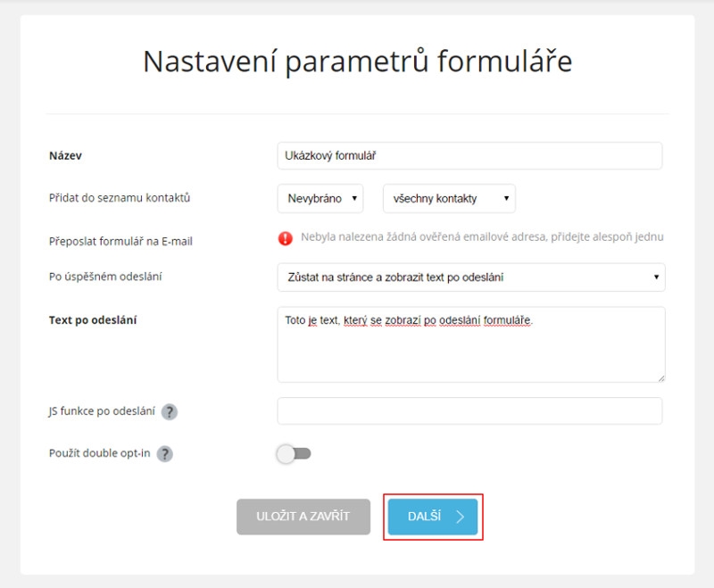Open the všechny kontakty dropdown
This screenshot has height=588, width=714.
point(450,198)
